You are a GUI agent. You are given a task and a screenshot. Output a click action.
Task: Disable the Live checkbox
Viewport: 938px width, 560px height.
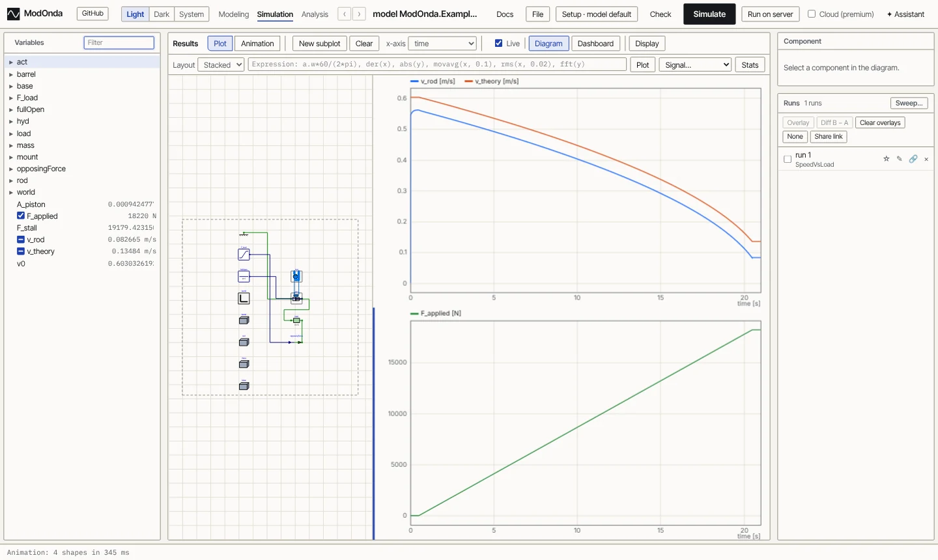point(499,44)
